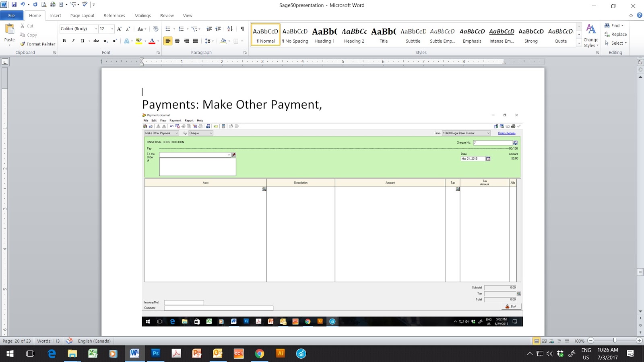The height and width of the screenshot is (362, 644).
Task: Toggle strikethrough formatting
Action: (96, 41)
